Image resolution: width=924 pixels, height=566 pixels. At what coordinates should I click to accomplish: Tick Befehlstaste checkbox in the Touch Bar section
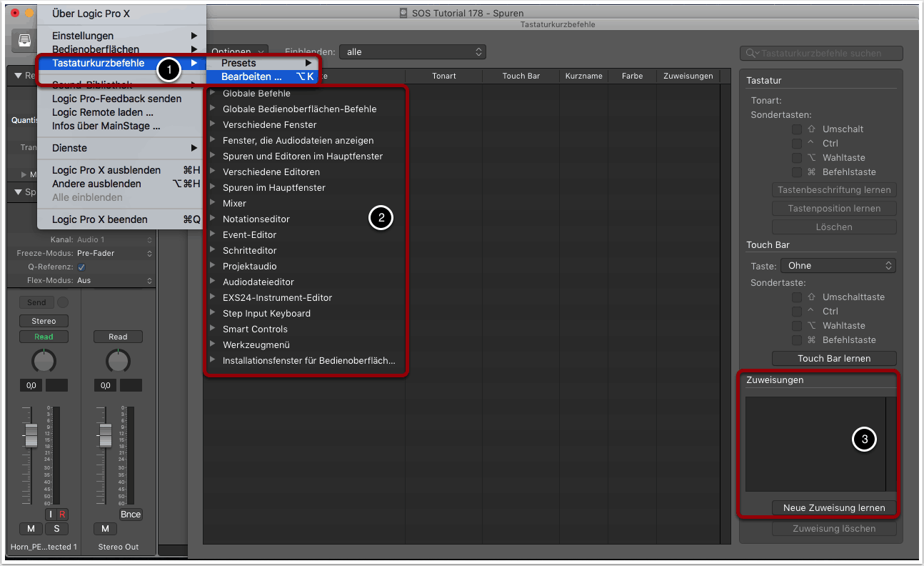(x=797, y=340)
